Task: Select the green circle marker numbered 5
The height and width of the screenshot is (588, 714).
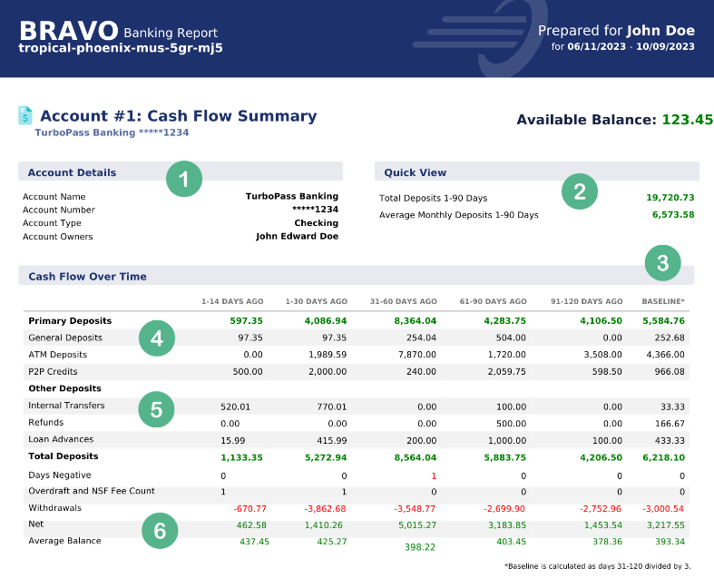Action: point(157,409)
